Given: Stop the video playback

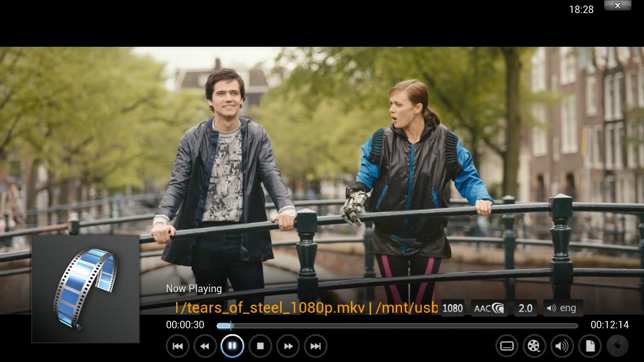Looking at the screenshot, I should [260, 346].
